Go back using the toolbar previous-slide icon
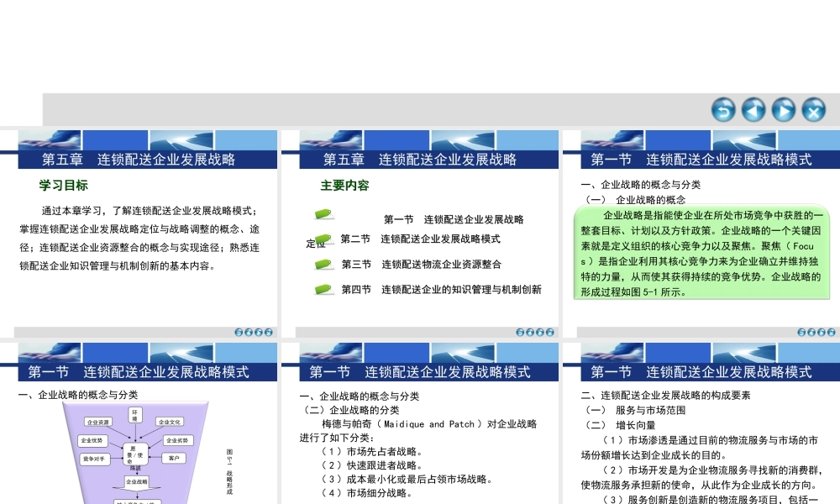Image resolution: width=840 pixels, height=504 pixels. point(752,110)
